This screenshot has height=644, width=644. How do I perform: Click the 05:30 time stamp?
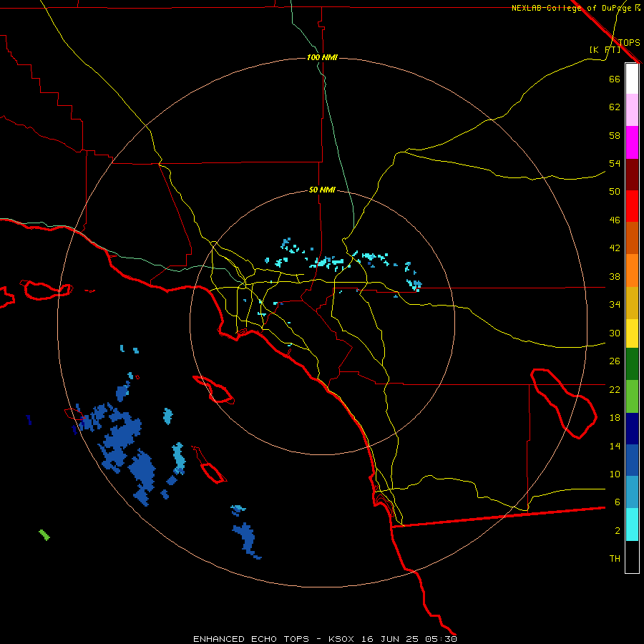coord(441,639)
